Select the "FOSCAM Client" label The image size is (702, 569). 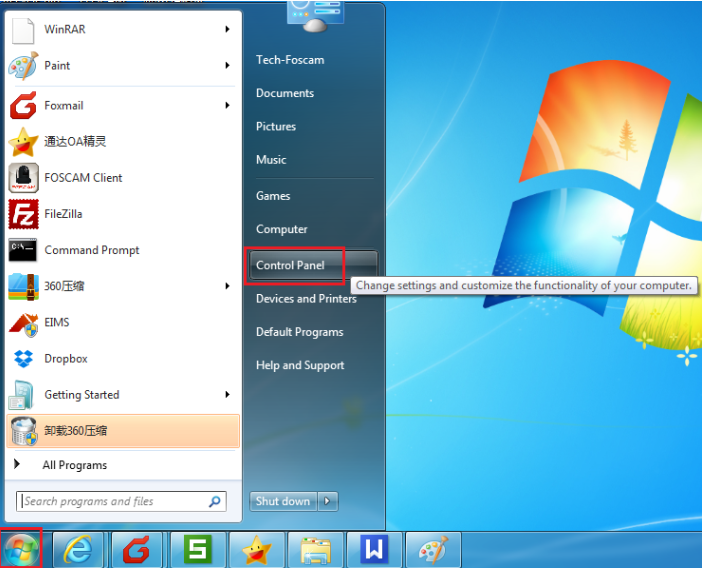click(x=83, y=178)
